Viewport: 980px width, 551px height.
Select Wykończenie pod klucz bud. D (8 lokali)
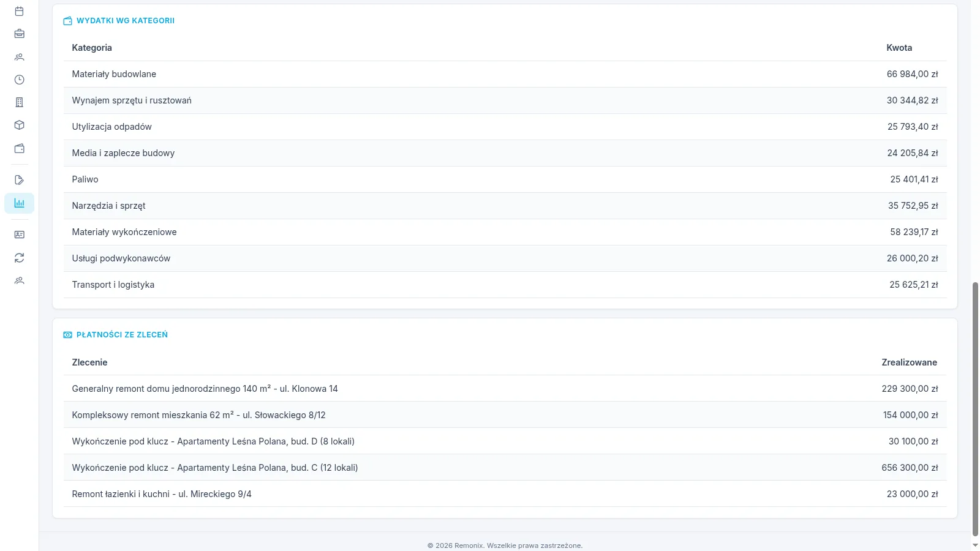coord(505,441)
